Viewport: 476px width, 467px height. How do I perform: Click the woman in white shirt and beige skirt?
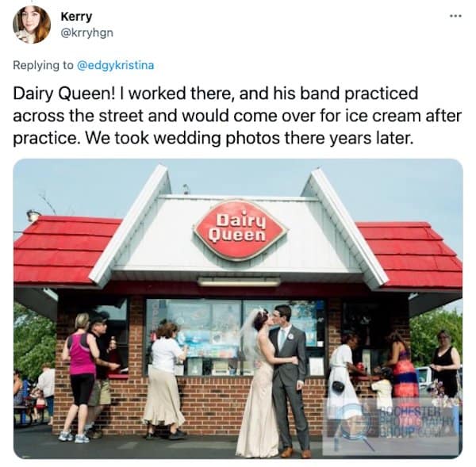pos(164,381)
